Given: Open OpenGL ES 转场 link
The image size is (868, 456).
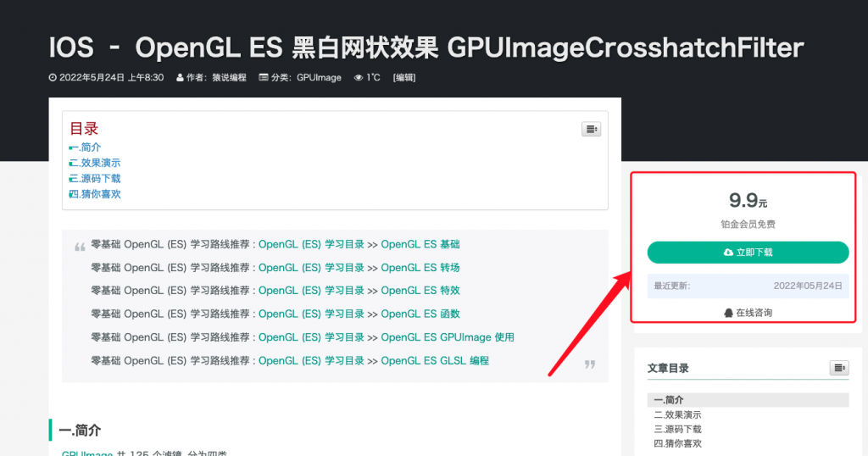Looking at the screenshot, I should coord(420,267).
